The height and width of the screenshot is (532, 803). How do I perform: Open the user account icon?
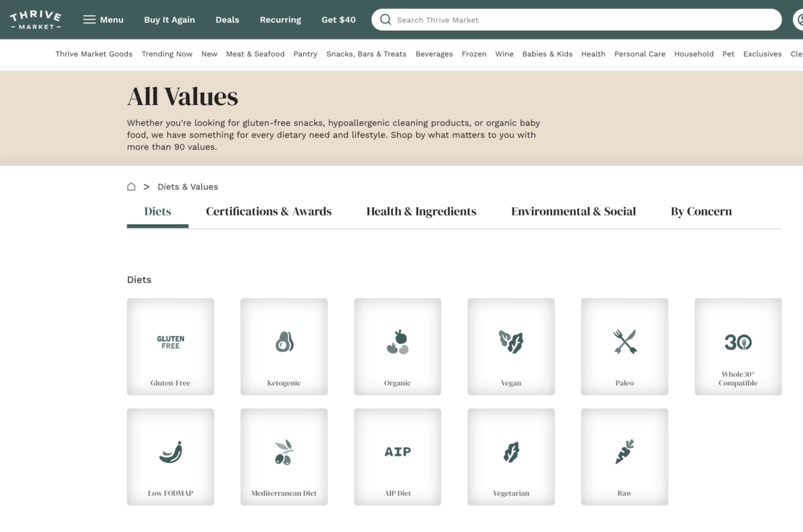(799, 19)
